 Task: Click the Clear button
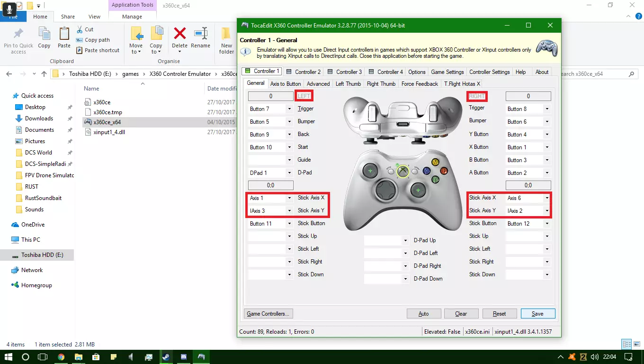[x=461, y=314]
